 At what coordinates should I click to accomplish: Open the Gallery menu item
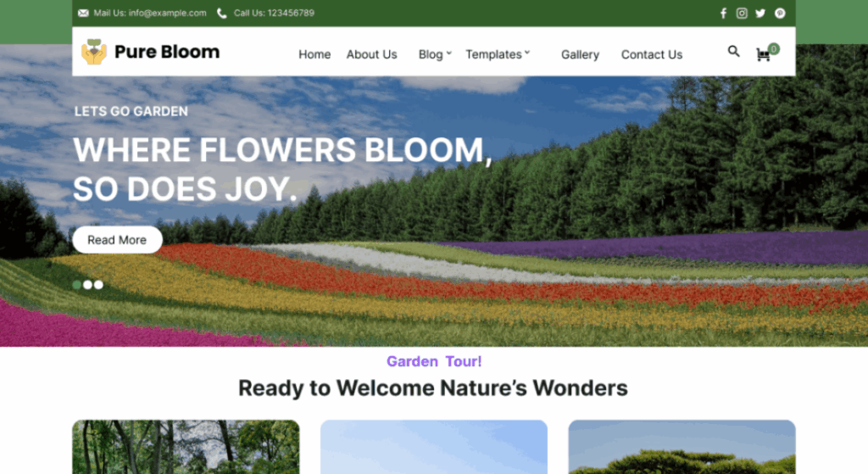(x=580, y=54)
